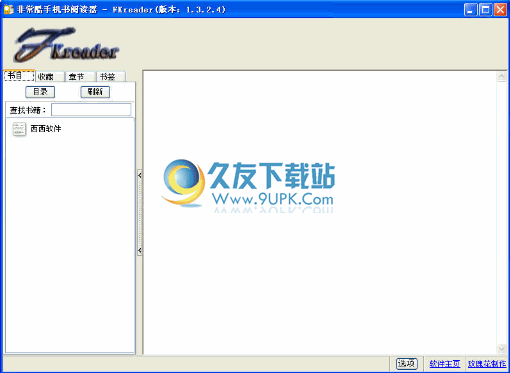Screen dimensions: 510x373
Task: Click the reading pane scroll-up arrow
Action: (502, 77)
